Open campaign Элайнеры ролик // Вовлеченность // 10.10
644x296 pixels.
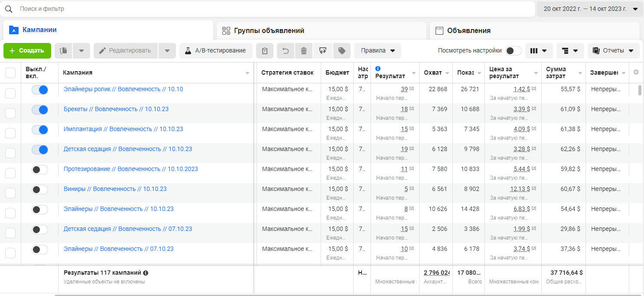(x=123, y=89)
